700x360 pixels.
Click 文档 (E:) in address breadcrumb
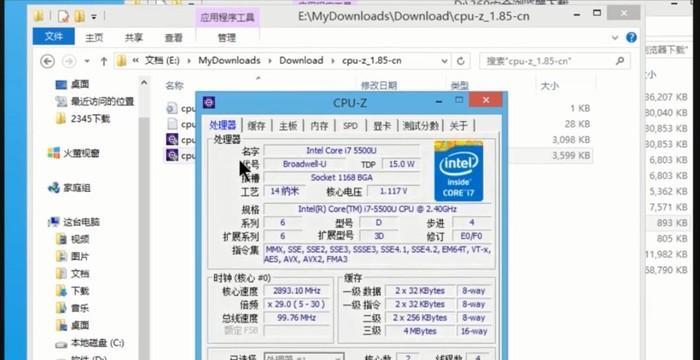pyautogui.click(x=162, y=61)
